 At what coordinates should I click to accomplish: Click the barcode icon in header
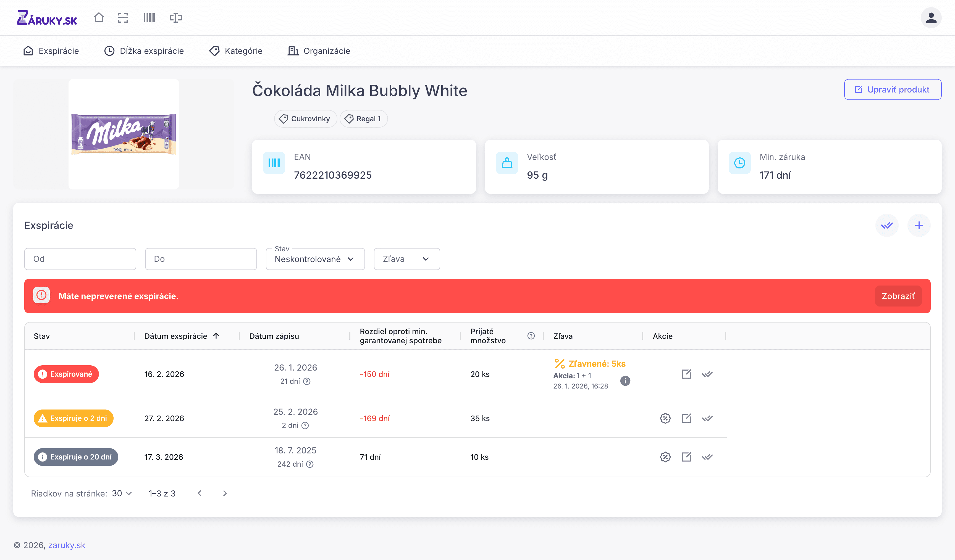tap(149, 17)
